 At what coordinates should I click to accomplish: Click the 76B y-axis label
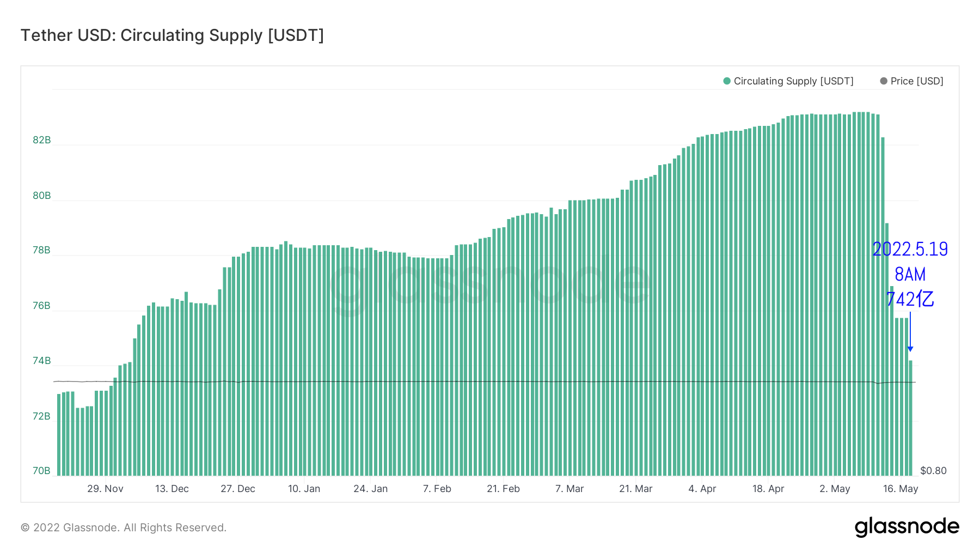click(42, 306)
